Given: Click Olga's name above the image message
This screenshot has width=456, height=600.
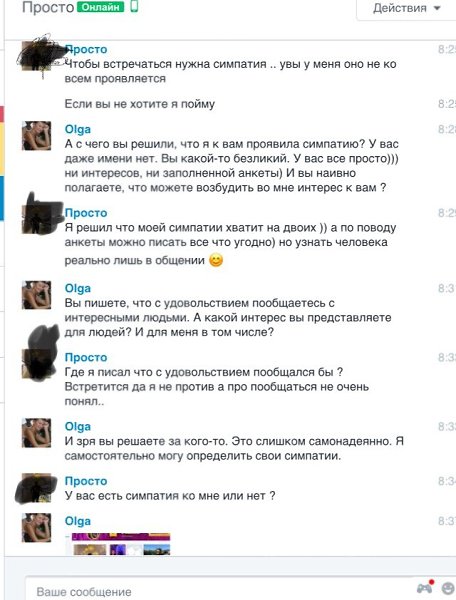Looking at the screenshot, I should 78,521.
